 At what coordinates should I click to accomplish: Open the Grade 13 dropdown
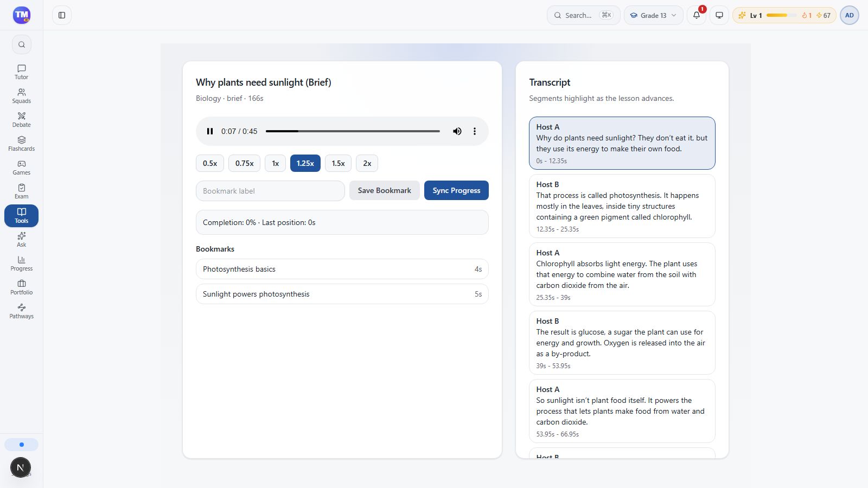tap(654, 15)
